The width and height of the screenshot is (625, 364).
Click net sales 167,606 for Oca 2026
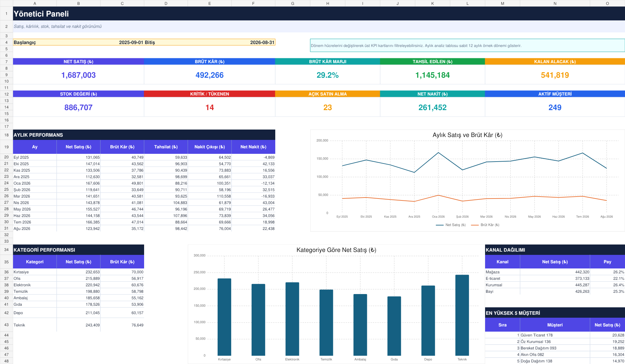78,183
